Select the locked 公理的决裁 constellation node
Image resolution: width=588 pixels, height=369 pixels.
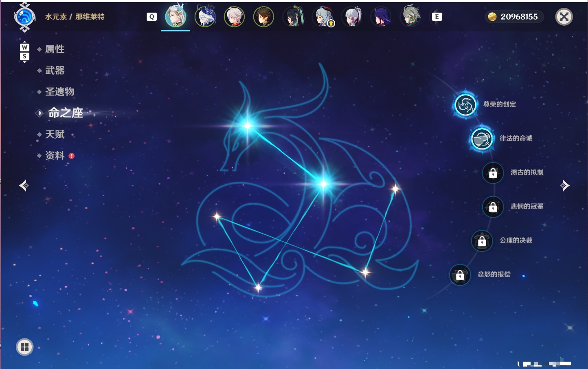coord(482,241)
